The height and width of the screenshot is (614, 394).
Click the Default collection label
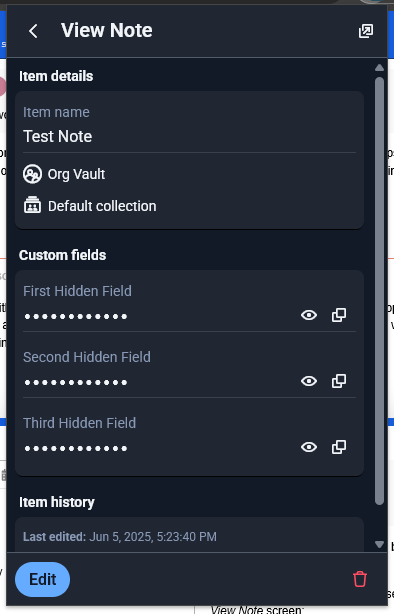[102, 206]
